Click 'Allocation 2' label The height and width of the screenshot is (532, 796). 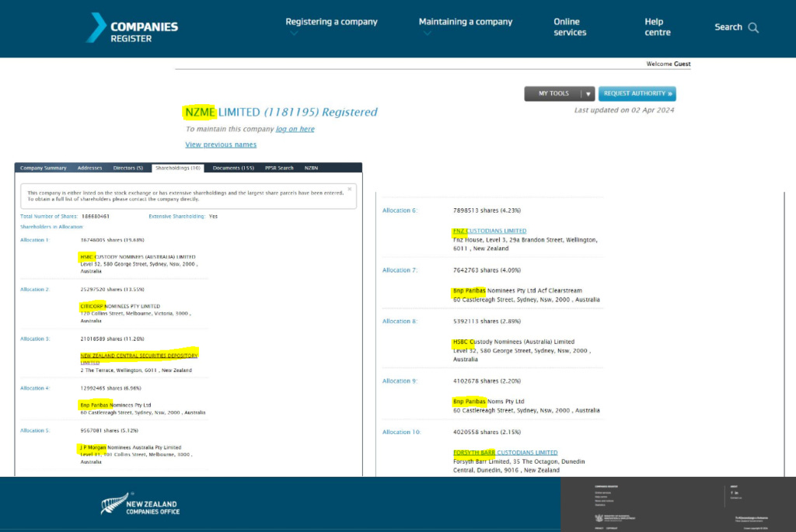(x=34, y=290)
